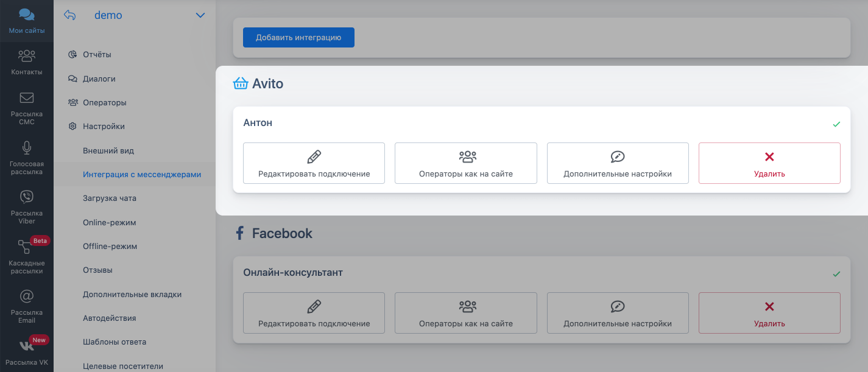Open Голосовая рассылка microphone icon
The image size is (868, 372).
coord(26,147)
